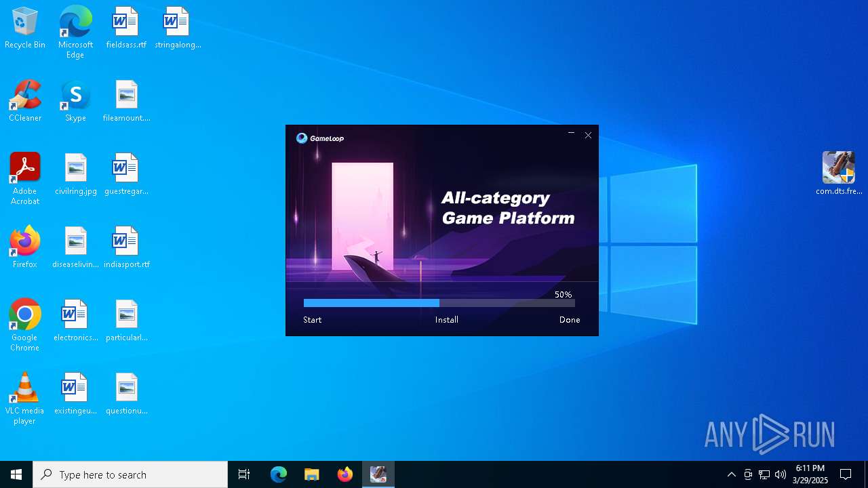
Task: Open File Explorer from taskbar
Action: tap(311, 474)
